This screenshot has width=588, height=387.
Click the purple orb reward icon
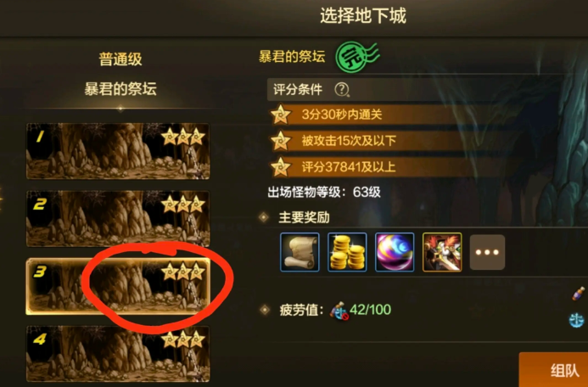click(x=395, y=252)
